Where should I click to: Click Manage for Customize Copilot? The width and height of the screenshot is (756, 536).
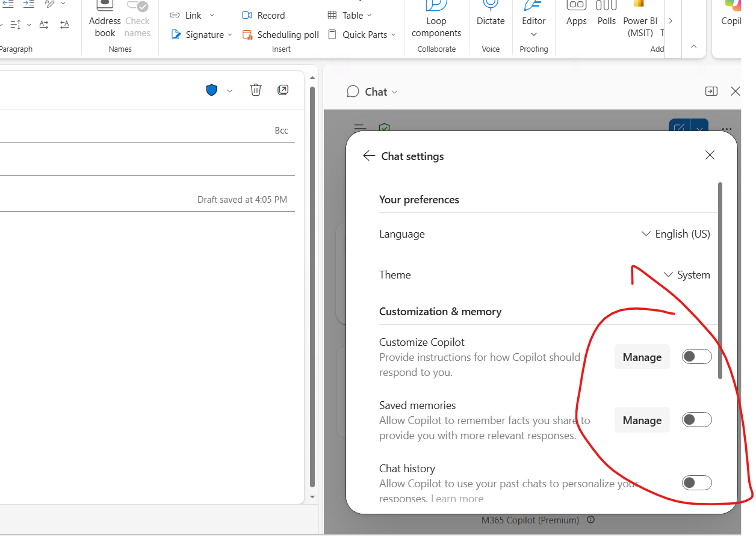point(642,357)
